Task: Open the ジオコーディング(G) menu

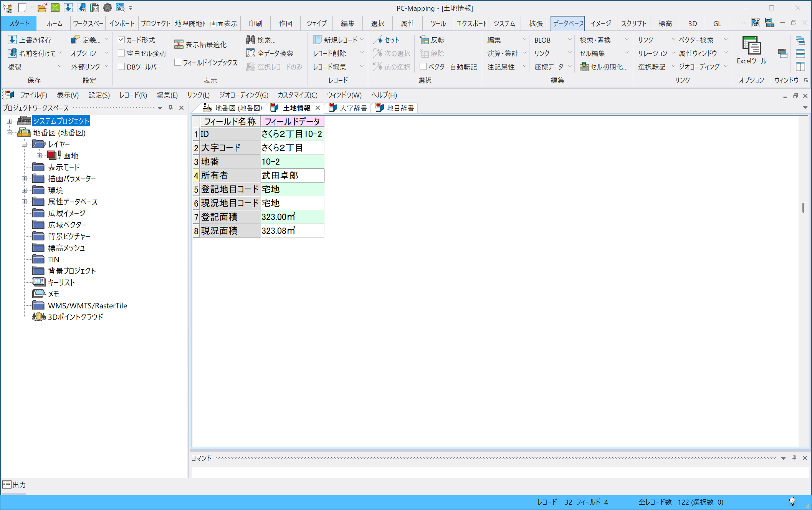Action: click(x=243, y=95)
